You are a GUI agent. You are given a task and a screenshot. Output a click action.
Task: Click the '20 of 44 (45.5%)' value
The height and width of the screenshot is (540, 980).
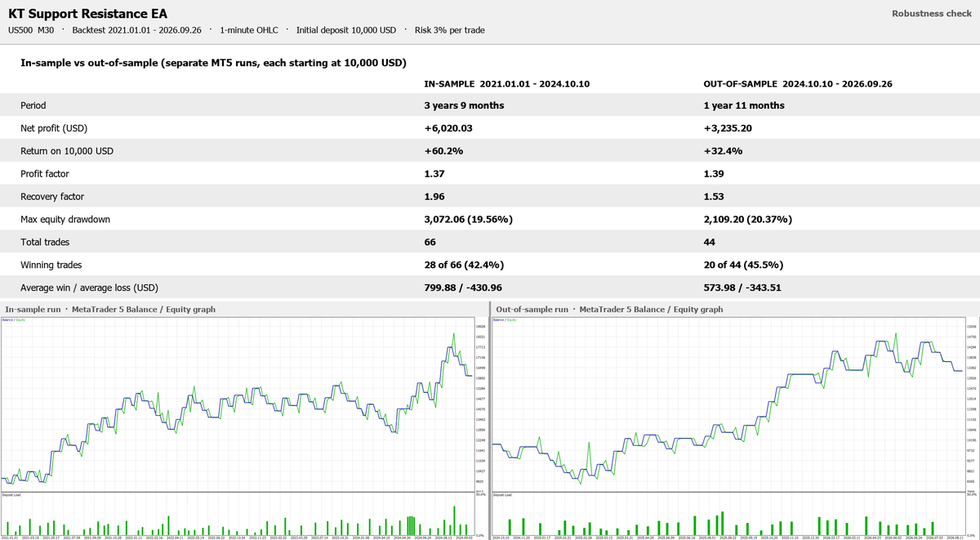point(743,266)
